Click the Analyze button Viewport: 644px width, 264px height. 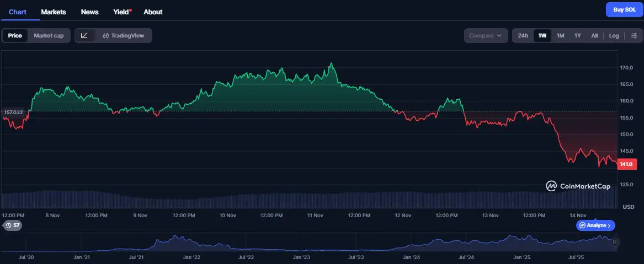point(595,225)
